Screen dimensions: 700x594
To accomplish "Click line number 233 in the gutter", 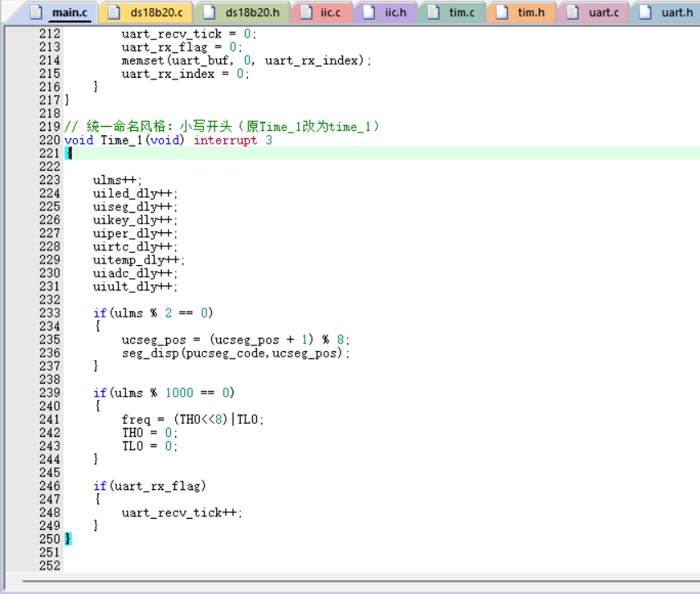I will point(50,313).
